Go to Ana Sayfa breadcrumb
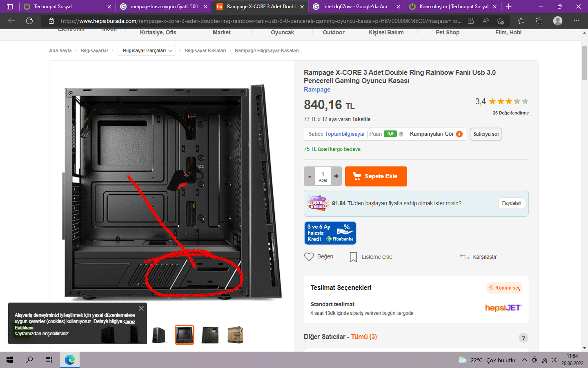The height and width of the screenshot is (368, 588). 60,51
